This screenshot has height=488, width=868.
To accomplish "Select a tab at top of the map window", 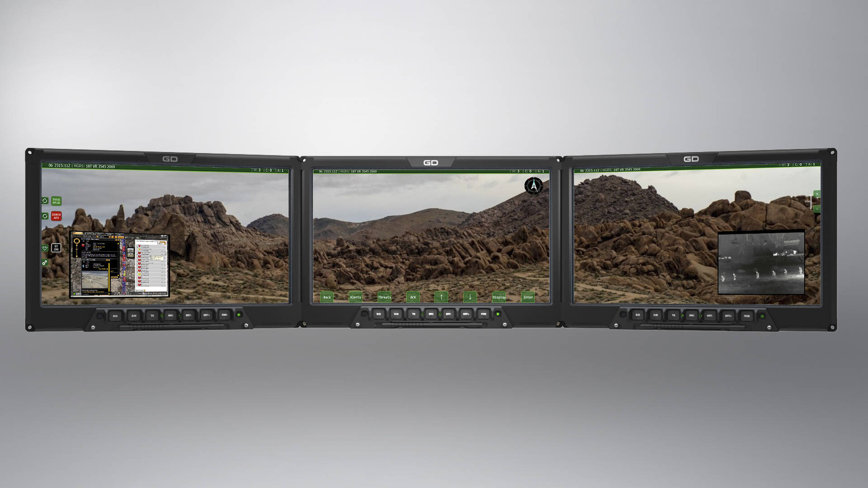I will (x=89, y=233).
